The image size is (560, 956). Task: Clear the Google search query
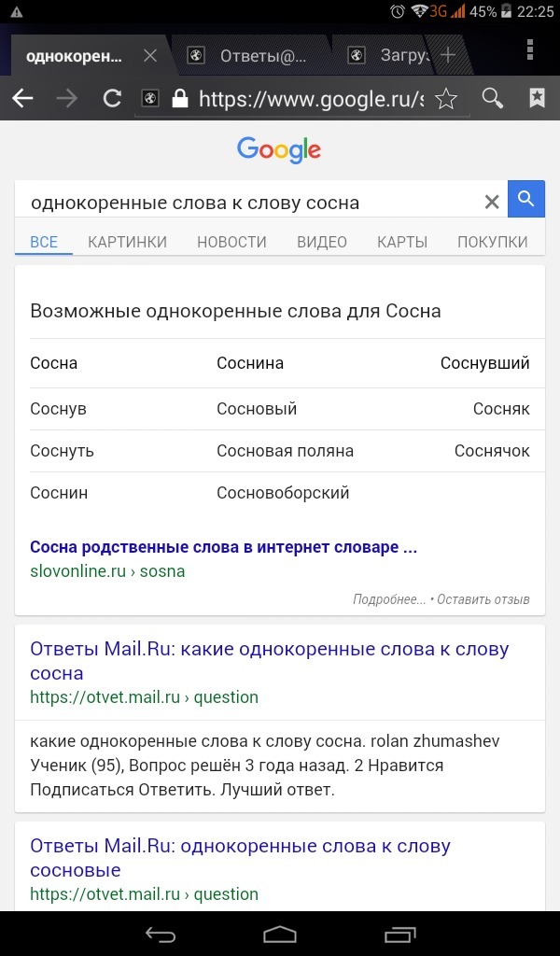point(491,202)
